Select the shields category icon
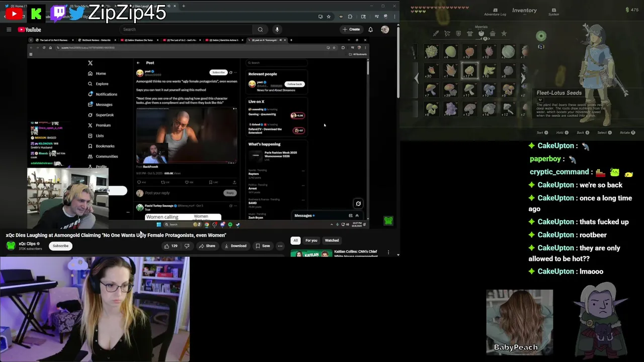Screen dimensions: 644x362 coord(458,34)
